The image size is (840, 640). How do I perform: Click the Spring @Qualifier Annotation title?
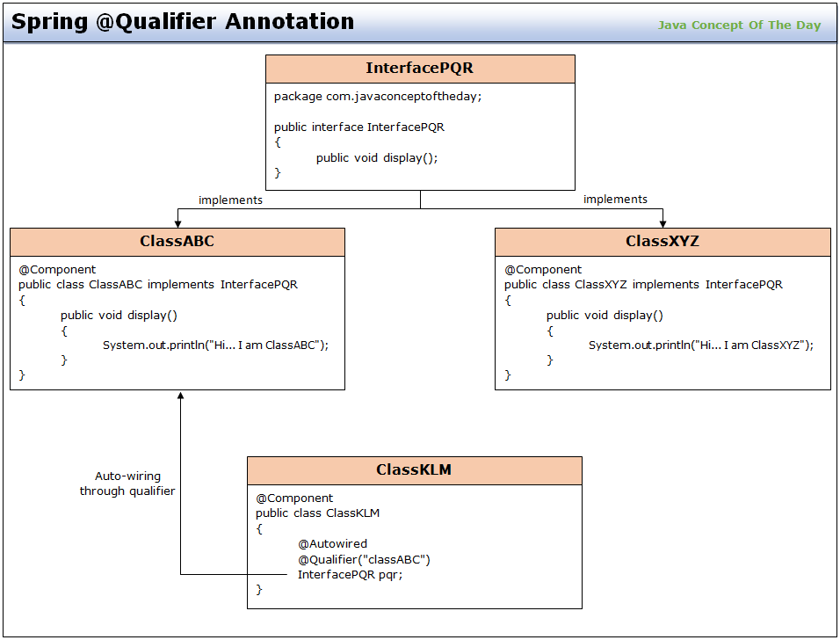click(183, 22)
